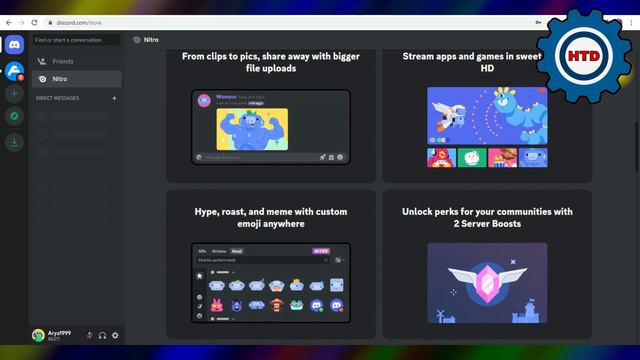Click the red character stream thumbnail

coord(442,158)
